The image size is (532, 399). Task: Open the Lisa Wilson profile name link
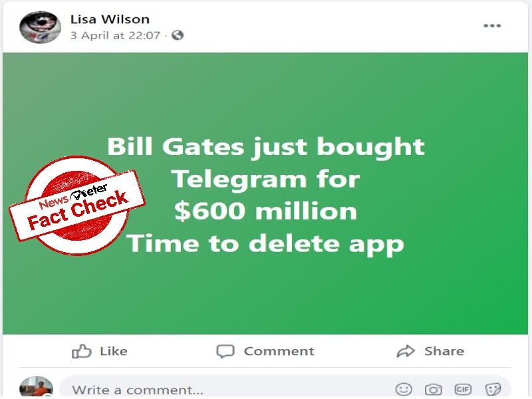(x=110, y=19)
